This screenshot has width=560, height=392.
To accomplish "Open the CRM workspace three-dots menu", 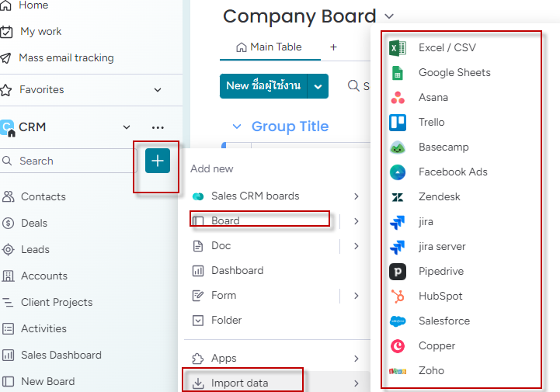I will 158,127.
